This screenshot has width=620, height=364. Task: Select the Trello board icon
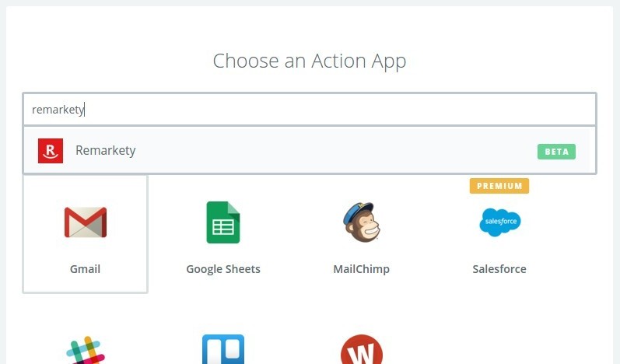pyautogui.click(x=223, y=349)
